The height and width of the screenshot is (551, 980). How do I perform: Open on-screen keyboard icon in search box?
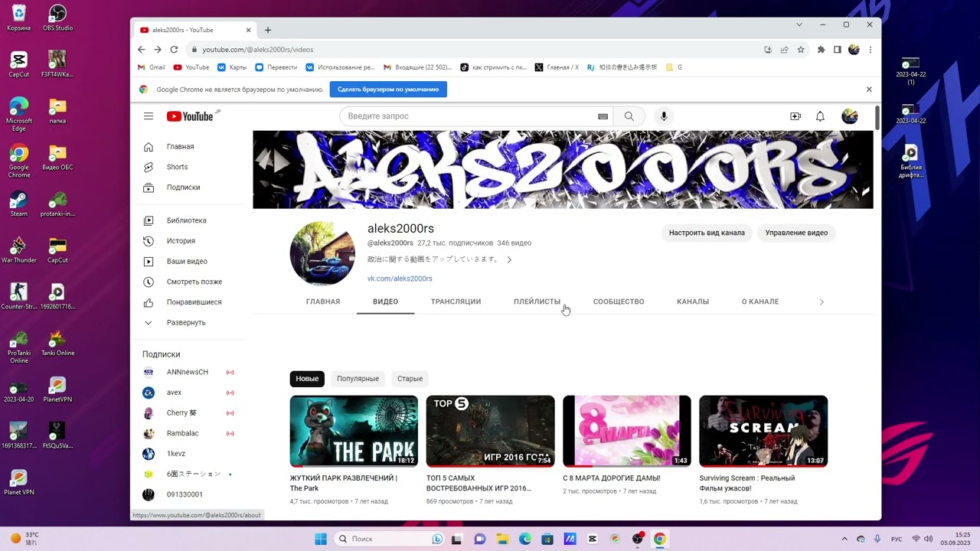point(603,116)
